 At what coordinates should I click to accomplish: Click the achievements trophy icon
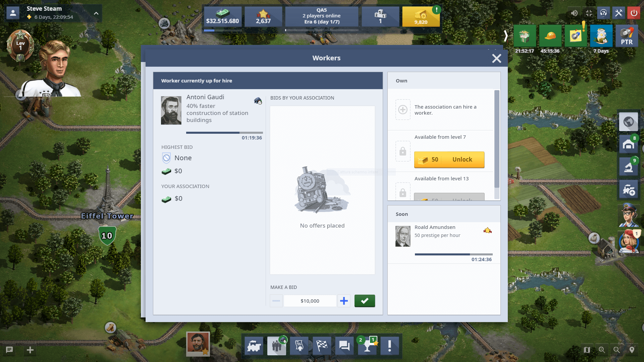click(x=368, y=346)
